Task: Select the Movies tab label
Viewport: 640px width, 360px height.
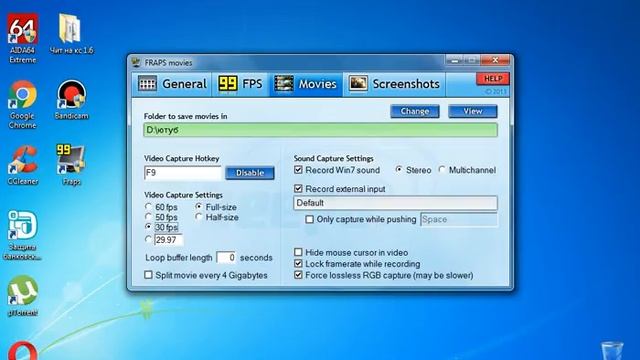Action: coord(318,84)
